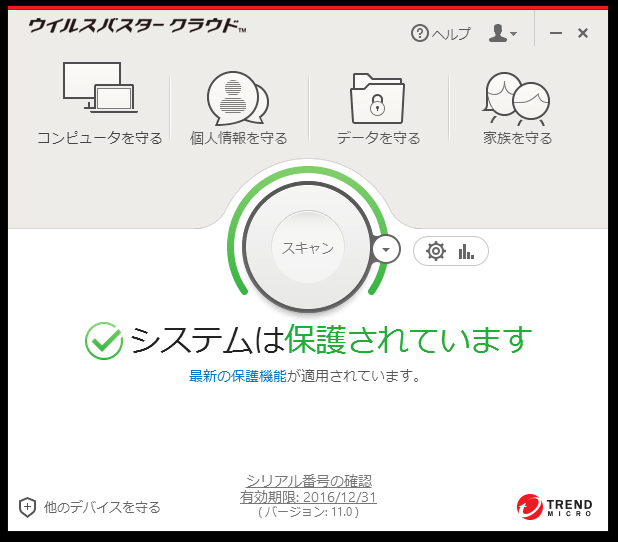Open データを守る locked folder icon

(x=378, y=99)
